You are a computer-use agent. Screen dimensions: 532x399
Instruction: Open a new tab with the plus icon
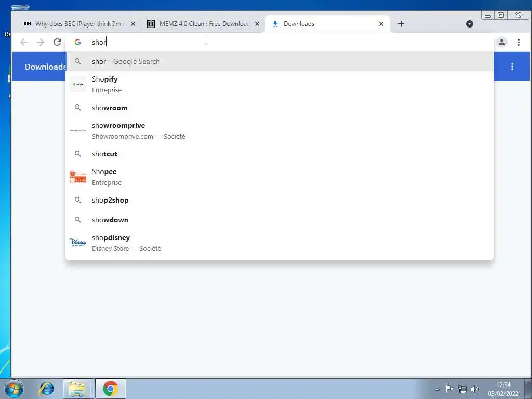(x=401, y=24)
